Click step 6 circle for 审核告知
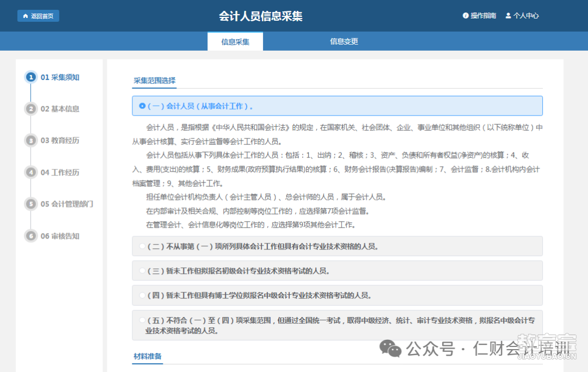 [x=30, y=236]
